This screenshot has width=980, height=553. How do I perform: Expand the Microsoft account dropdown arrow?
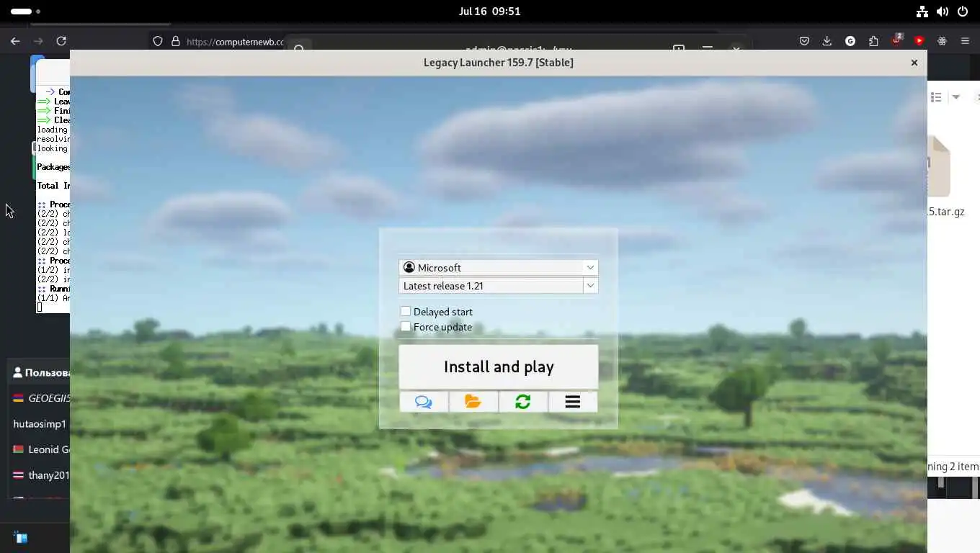pos(590,267)
